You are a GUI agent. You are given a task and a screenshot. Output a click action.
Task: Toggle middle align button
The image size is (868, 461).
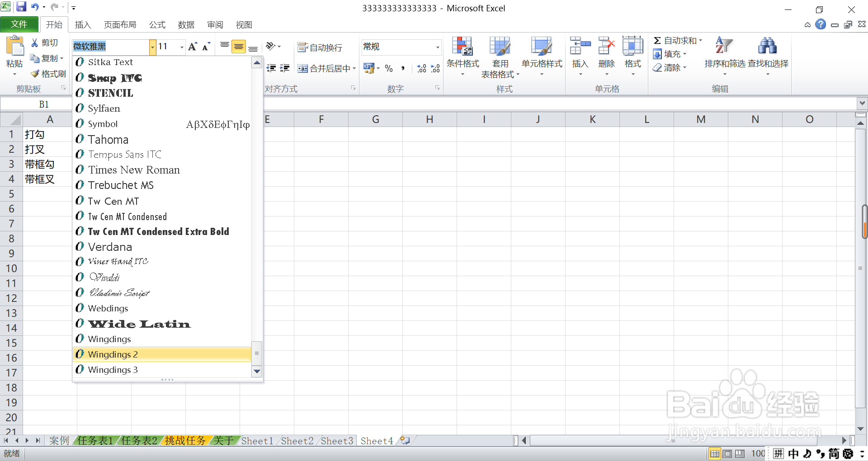pos(239,46)
